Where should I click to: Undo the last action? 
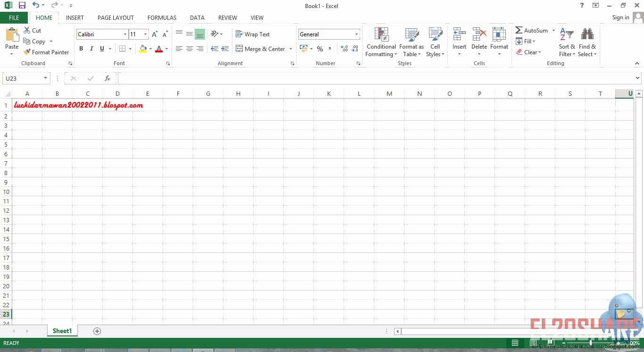(x=35, y=5)
